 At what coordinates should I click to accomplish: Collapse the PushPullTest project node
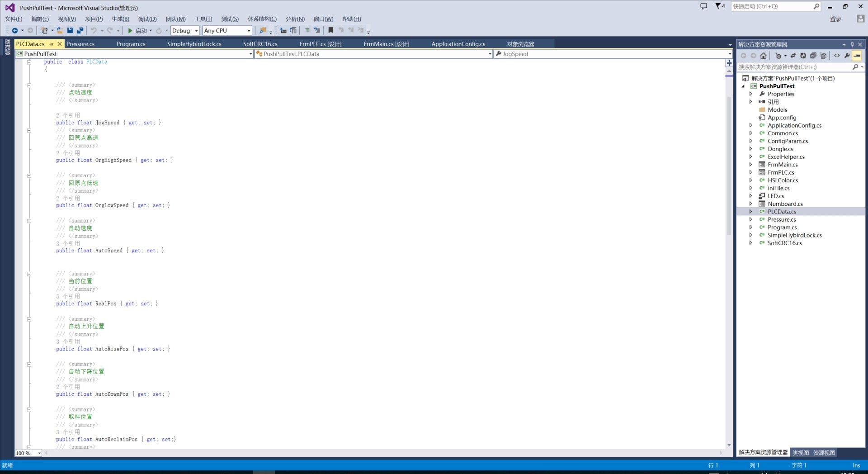click(x=743, y=86)
